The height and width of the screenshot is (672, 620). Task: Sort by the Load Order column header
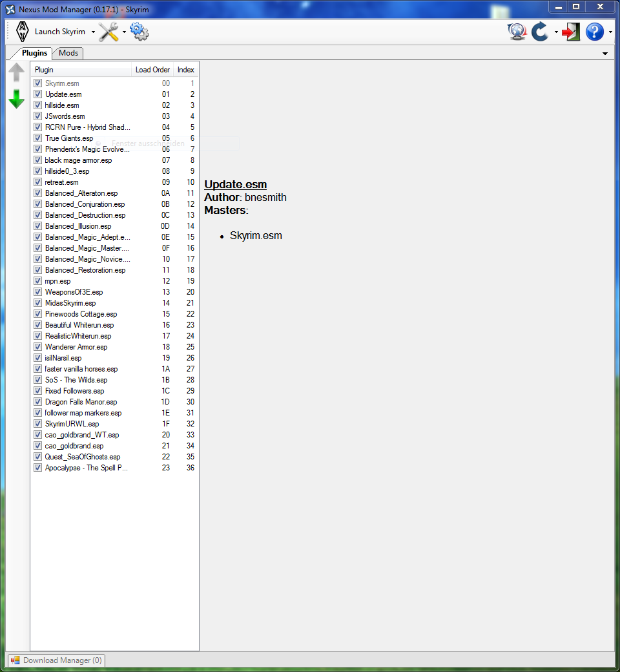tap(152, 69)
